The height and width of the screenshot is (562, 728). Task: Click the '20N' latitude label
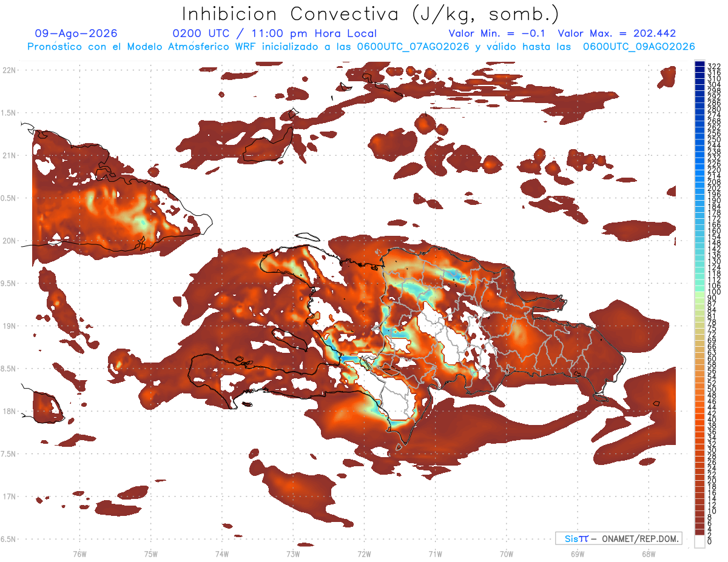click(x=10, y=241)
